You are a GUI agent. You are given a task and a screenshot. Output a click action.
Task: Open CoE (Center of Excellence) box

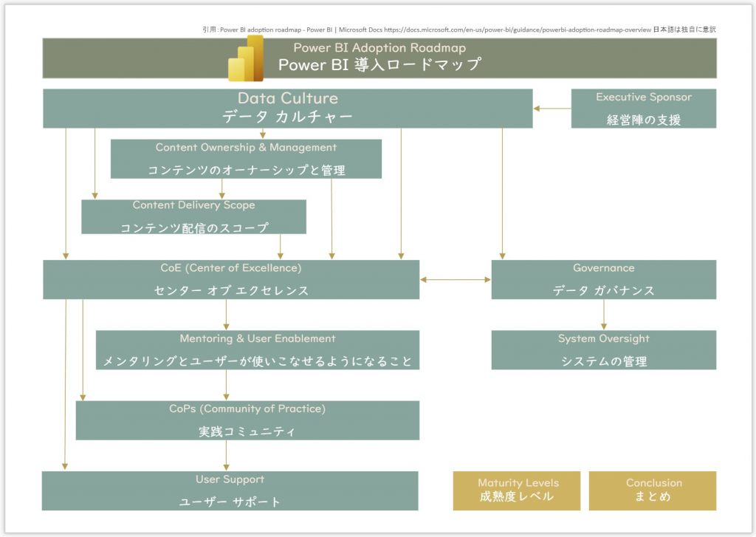pos(231,279)
